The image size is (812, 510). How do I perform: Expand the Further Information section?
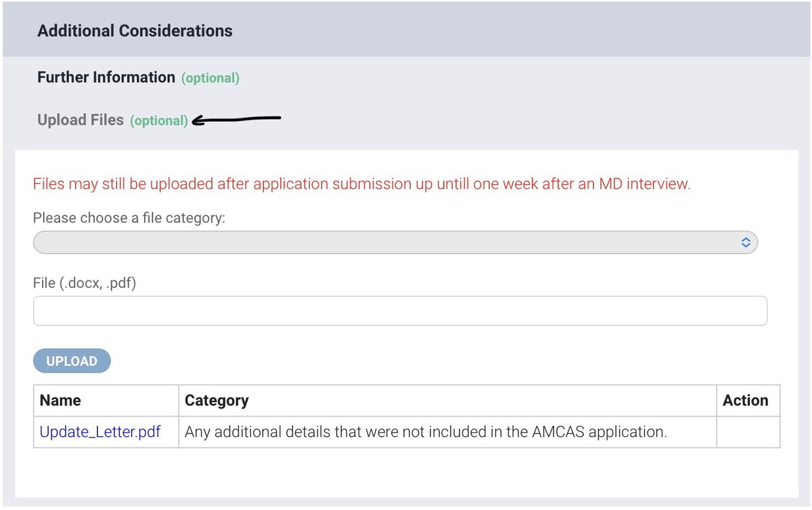106,77
